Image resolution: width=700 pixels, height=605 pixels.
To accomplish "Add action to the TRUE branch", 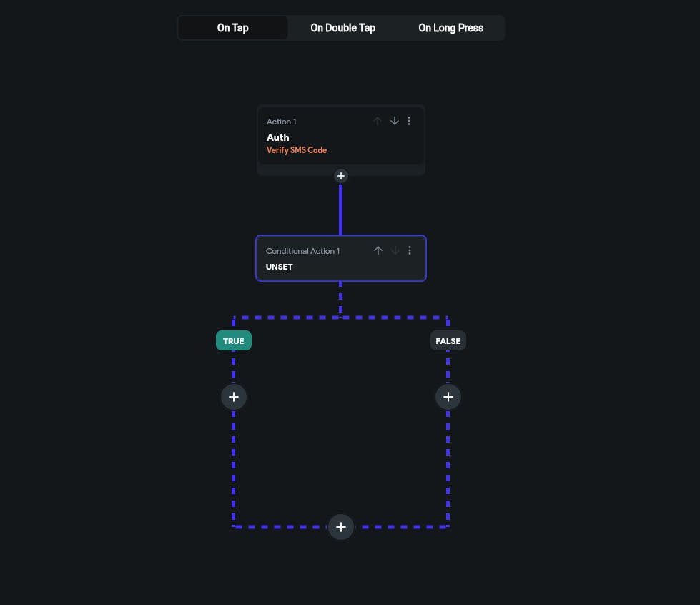I will tap(234, 397).
